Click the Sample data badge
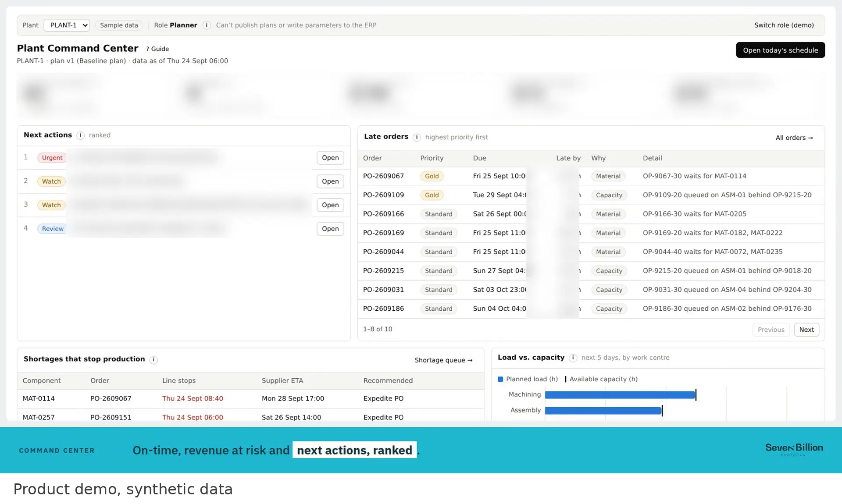 pos(119,25)
